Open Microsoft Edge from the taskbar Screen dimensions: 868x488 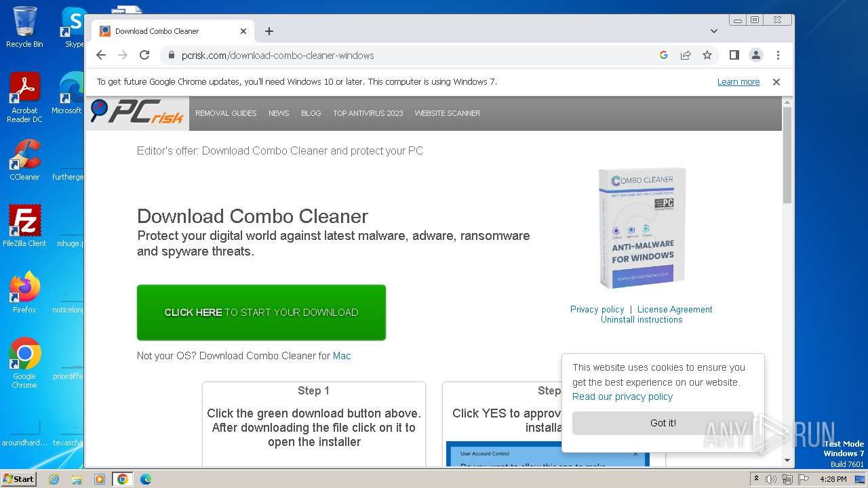coord(146,479)
